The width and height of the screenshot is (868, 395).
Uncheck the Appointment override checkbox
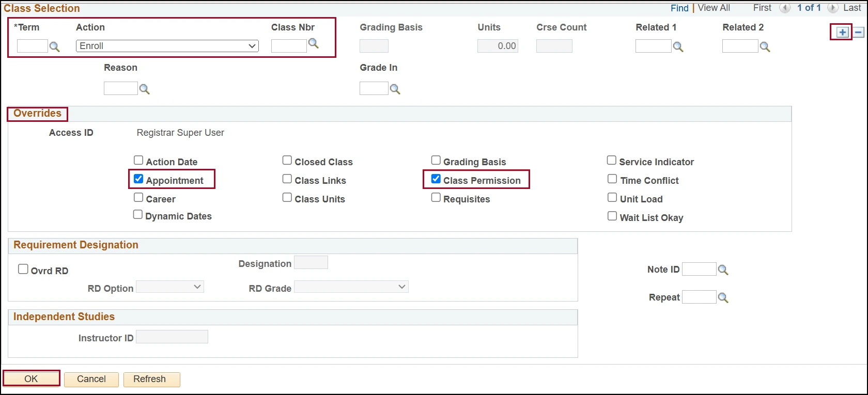138,179
